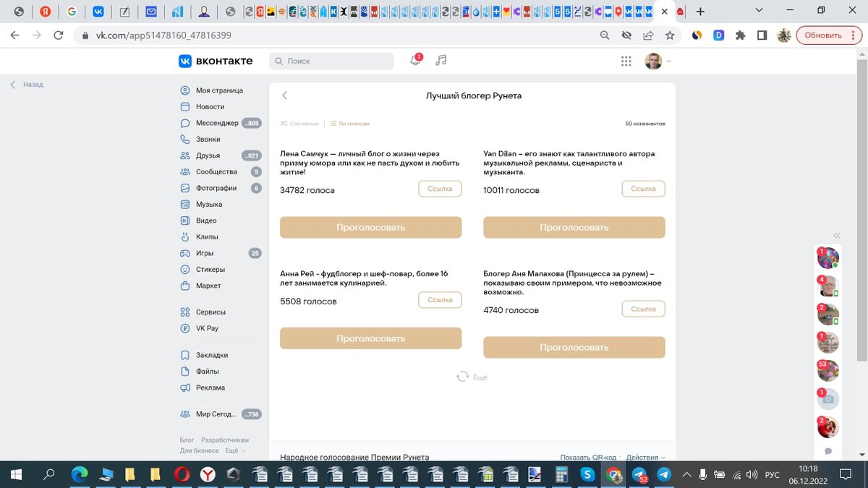Click the taskbar volume icon
Image resolution: width=868 pixels, height=488 pixels.
click(752, 475)
